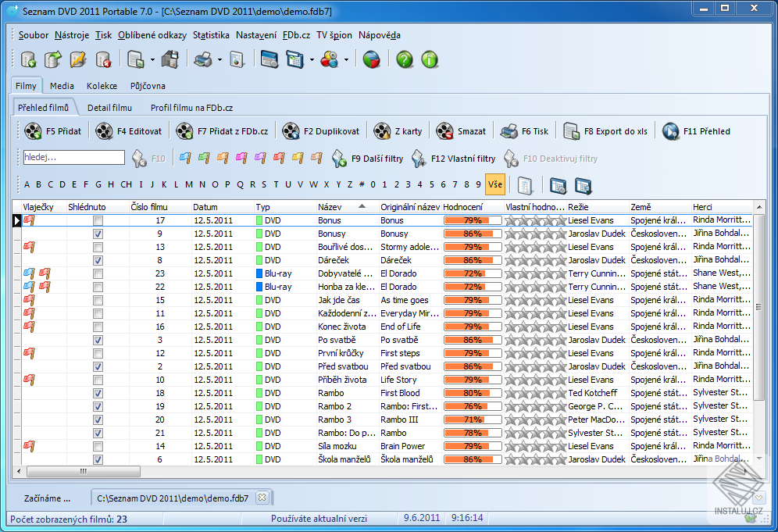Click the green info icon
The image size is (778, 532).
tap(430, 60)
